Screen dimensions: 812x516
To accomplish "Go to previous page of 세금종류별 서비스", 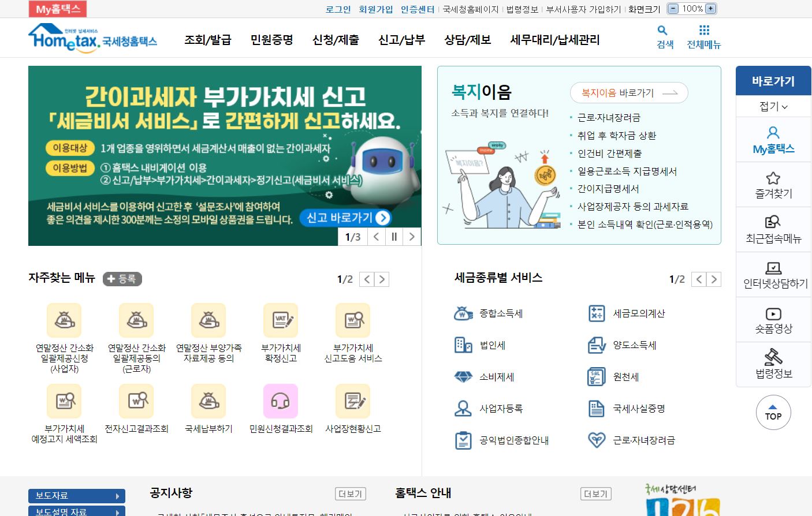I will (x=699, y=279).
